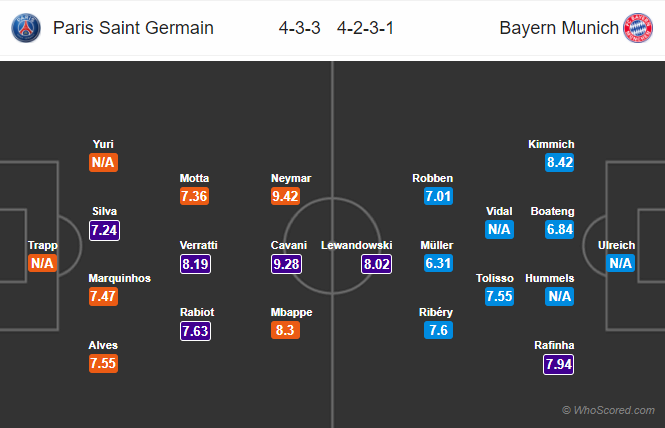
Task: Click Trapp's N/A rating badge
Action: tap(42, 263)
